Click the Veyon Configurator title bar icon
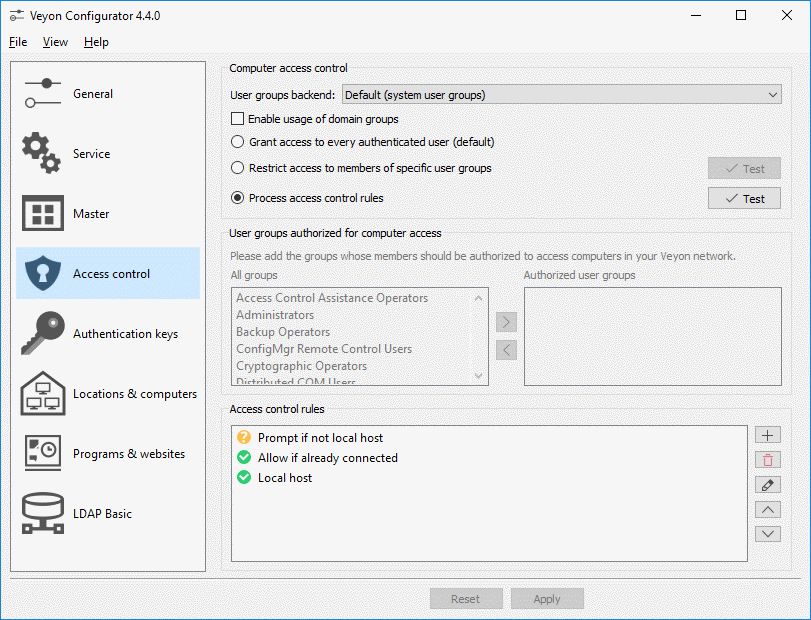Viewport: 811px width, 620px height. click(17, 16)
